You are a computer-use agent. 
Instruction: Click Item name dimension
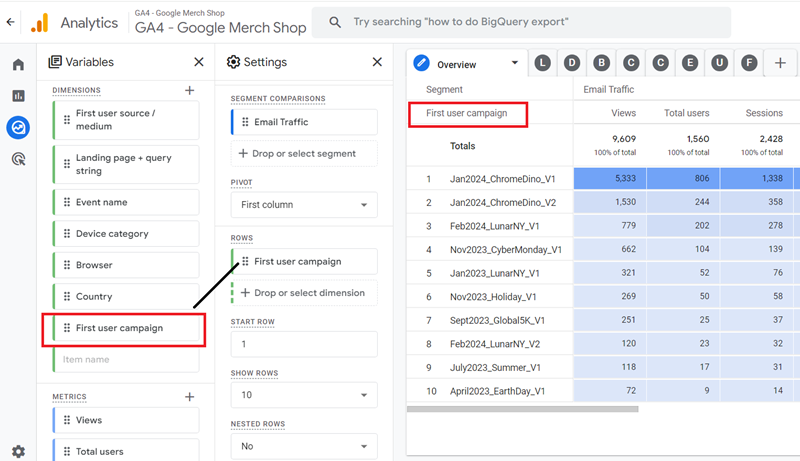click(x=126, y=360)
